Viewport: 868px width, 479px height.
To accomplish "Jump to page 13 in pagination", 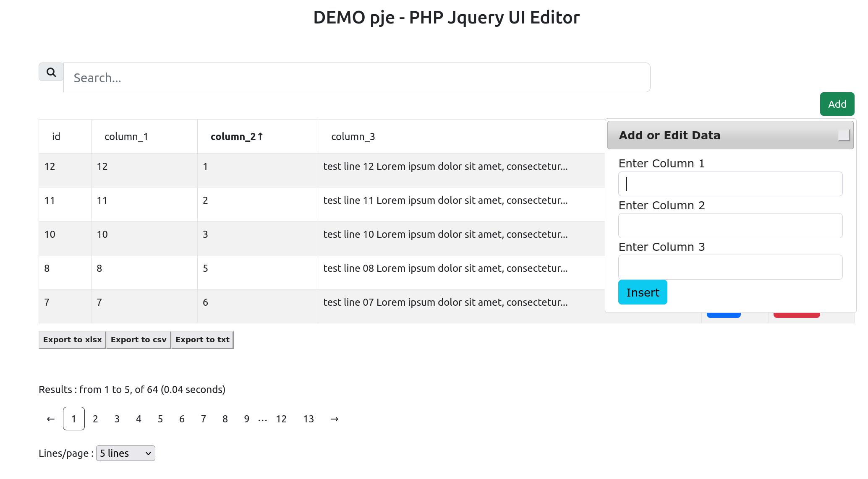I will click(309, 419).
